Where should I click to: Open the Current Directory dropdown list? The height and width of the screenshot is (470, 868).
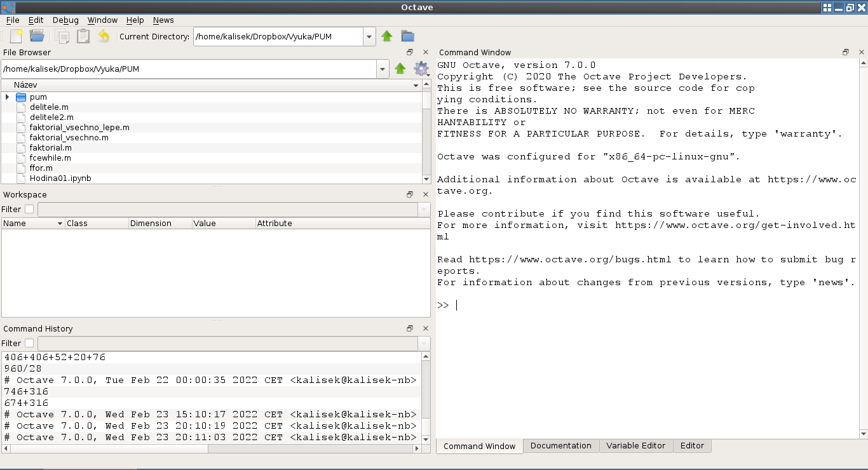click(369, 37)
